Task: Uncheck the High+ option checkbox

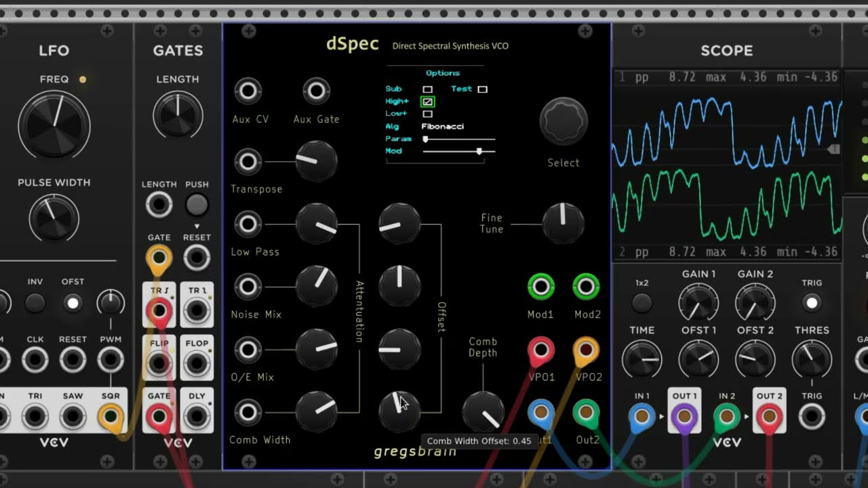Action: pos(428,102)
